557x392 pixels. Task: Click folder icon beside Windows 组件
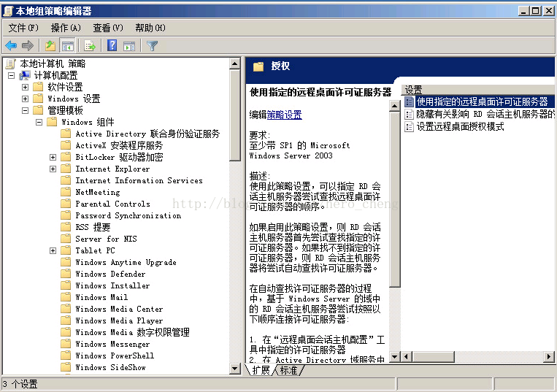pos(52,122)
